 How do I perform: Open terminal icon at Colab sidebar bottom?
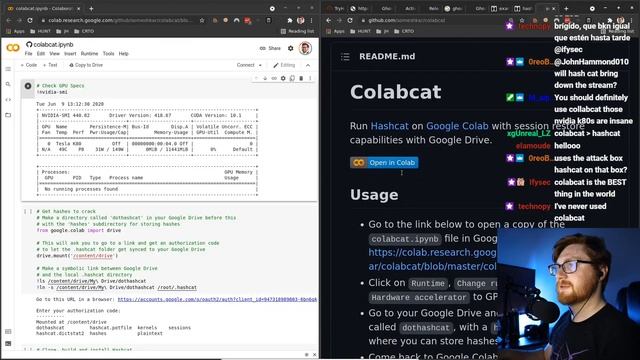[8, 344]
